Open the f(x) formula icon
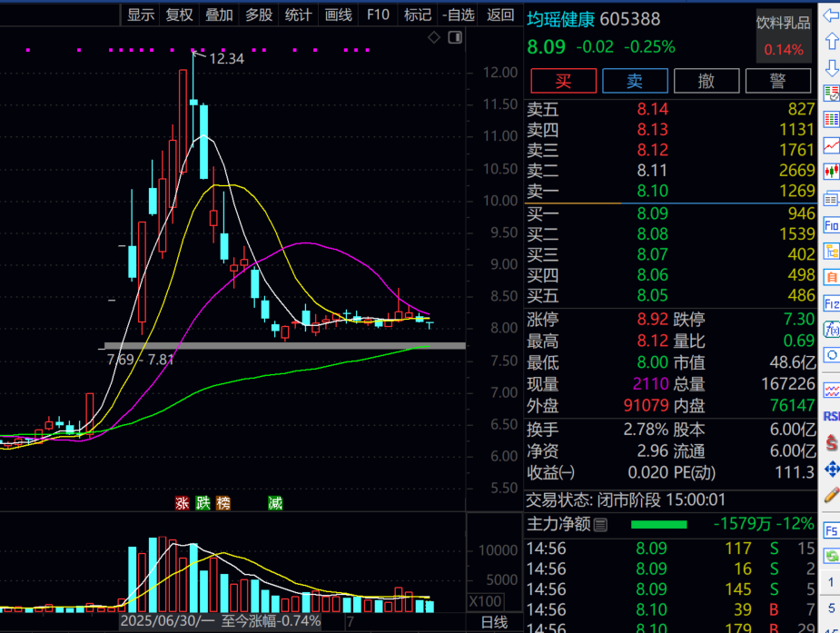Screen dimensions: 840x633 [832, 329]
